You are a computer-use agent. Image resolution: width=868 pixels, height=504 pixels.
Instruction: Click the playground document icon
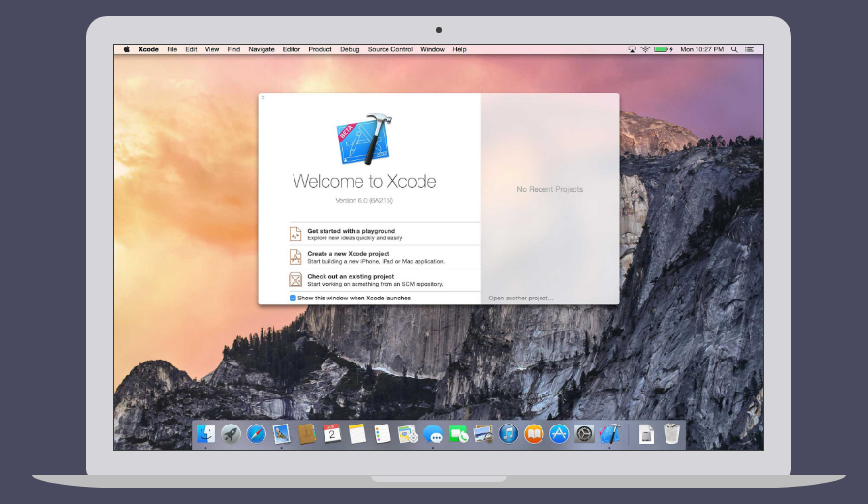point(295,234)
